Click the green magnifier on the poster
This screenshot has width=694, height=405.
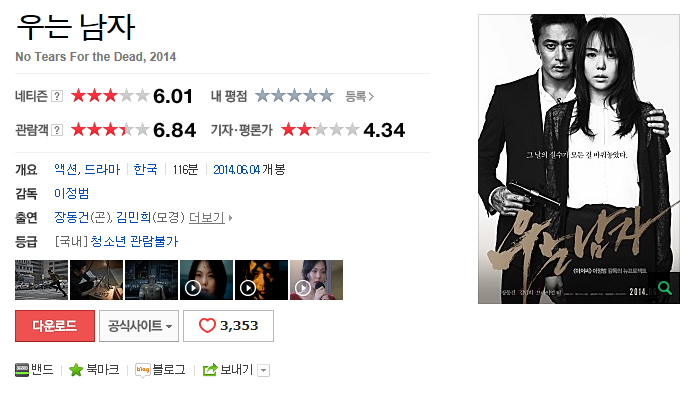[665, 288]
